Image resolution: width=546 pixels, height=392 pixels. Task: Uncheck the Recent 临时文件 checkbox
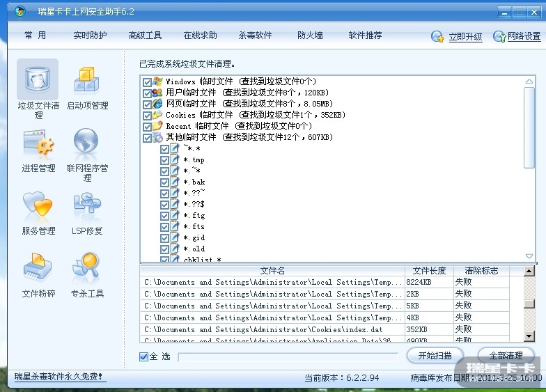[147, 127]
